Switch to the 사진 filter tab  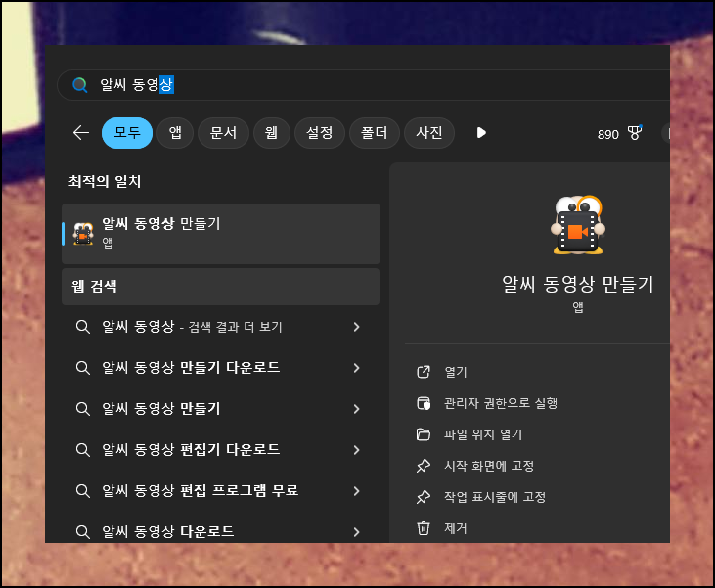[429, 133]
